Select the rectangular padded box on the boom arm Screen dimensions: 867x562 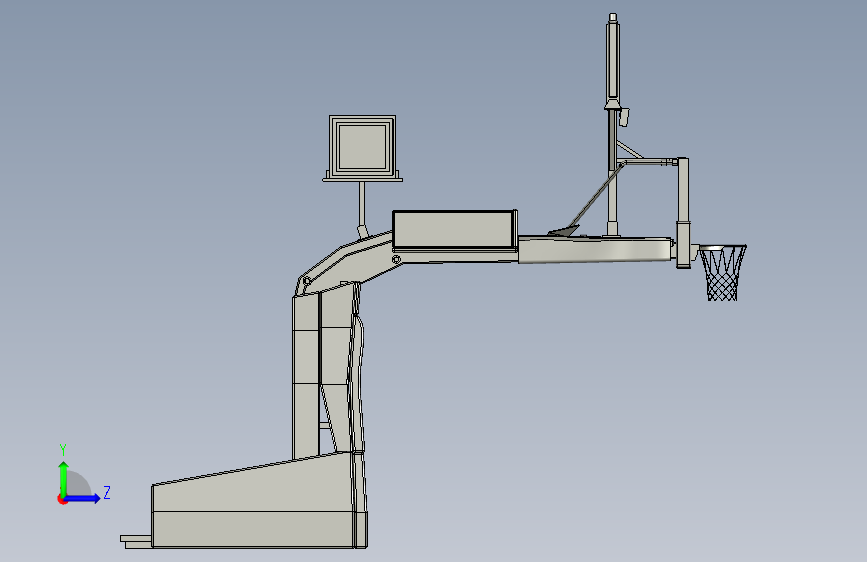(x=455, y=229)
